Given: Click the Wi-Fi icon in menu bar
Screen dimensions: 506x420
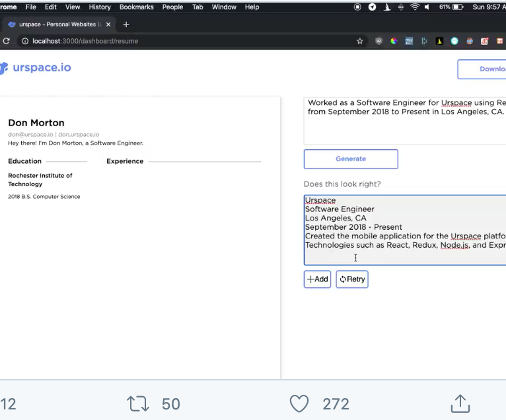Looking at the screenshot, I should click(415, 7).
